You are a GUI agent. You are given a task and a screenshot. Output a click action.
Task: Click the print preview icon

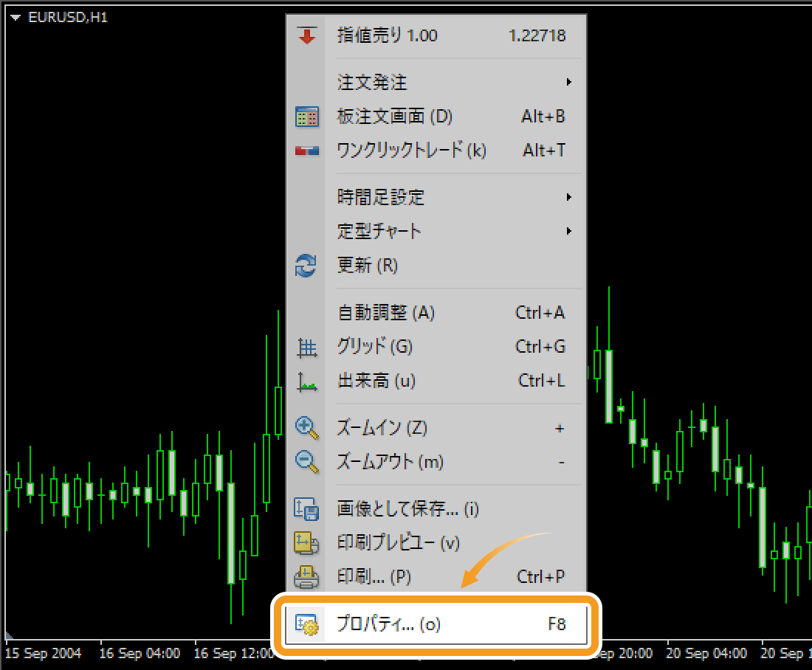(306, 543)
